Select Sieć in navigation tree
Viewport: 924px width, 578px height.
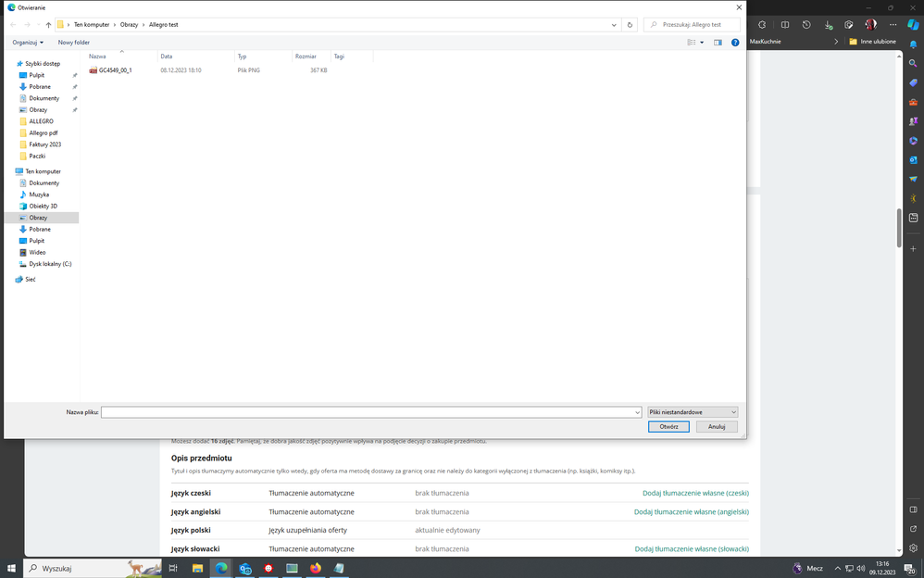(x=30, y=280)
